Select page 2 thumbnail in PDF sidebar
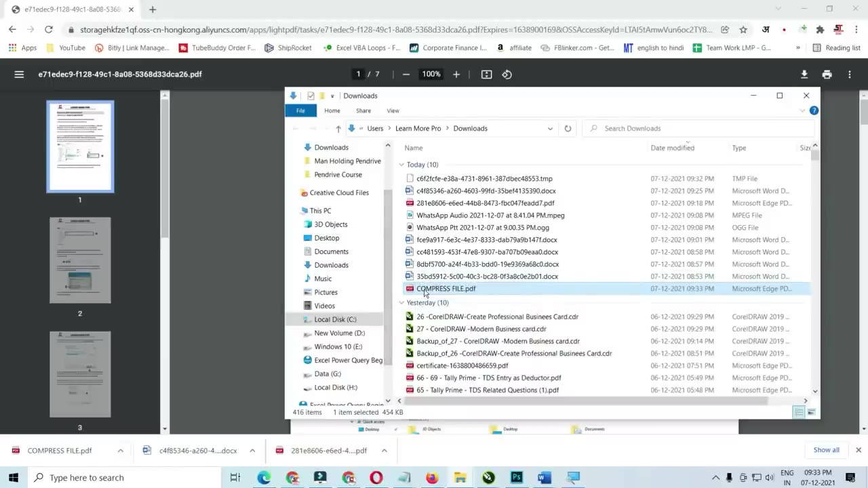This screenshot has width=868, height=488. tap(80, 260)
